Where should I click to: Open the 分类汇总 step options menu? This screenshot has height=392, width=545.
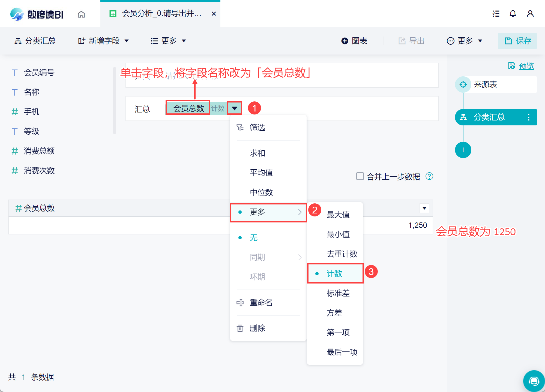coord(529,117)
